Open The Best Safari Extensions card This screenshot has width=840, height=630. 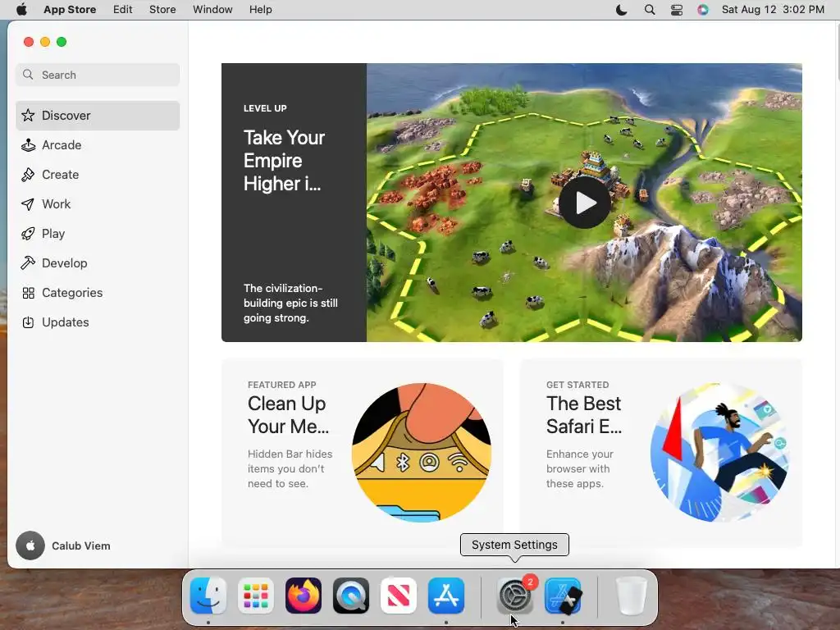click(x=661, y=452)
